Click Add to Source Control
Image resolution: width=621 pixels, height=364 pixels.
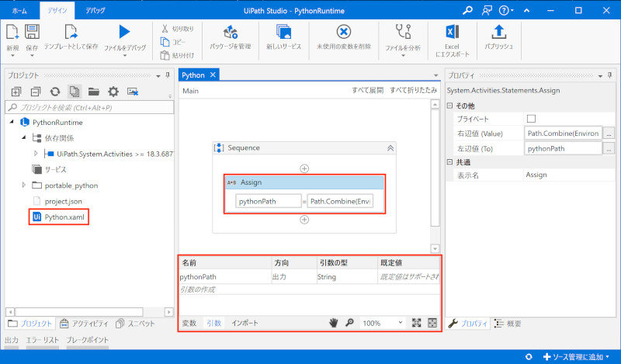tap(575, 357)
